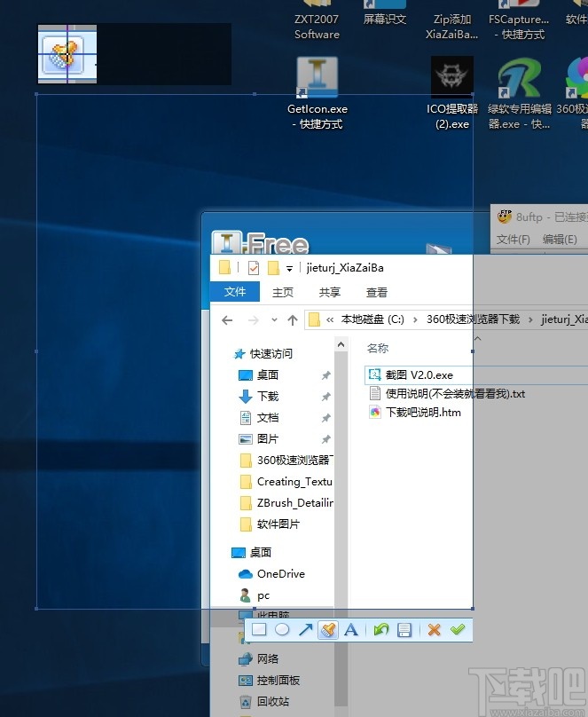Click the green undo arrow icon

click(x=381, y=630)
